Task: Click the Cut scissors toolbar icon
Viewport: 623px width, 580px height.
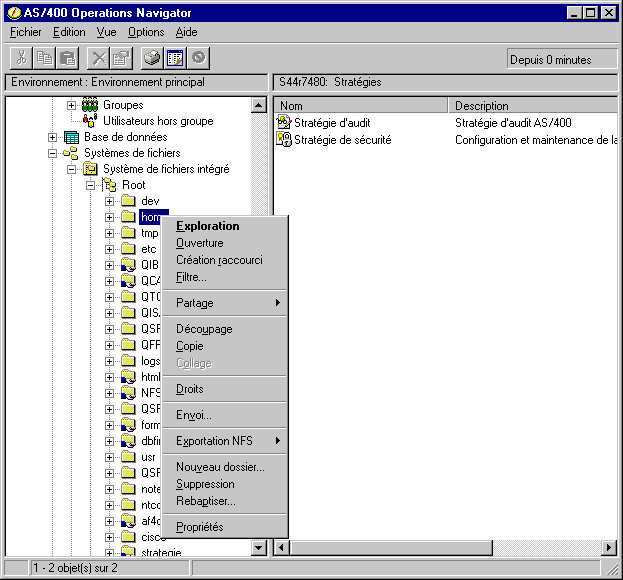Action: (21, 58)
